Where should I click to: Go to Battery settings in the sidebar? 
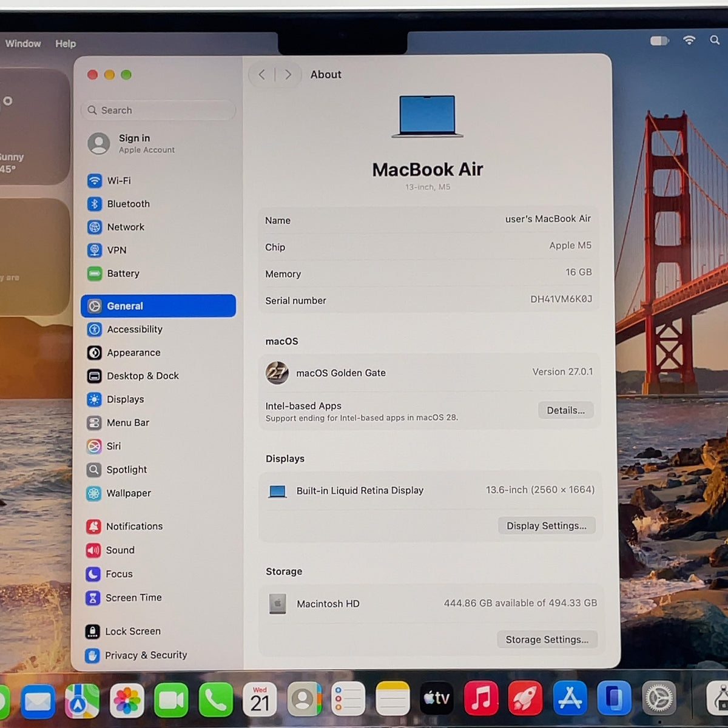click(158, 274)
